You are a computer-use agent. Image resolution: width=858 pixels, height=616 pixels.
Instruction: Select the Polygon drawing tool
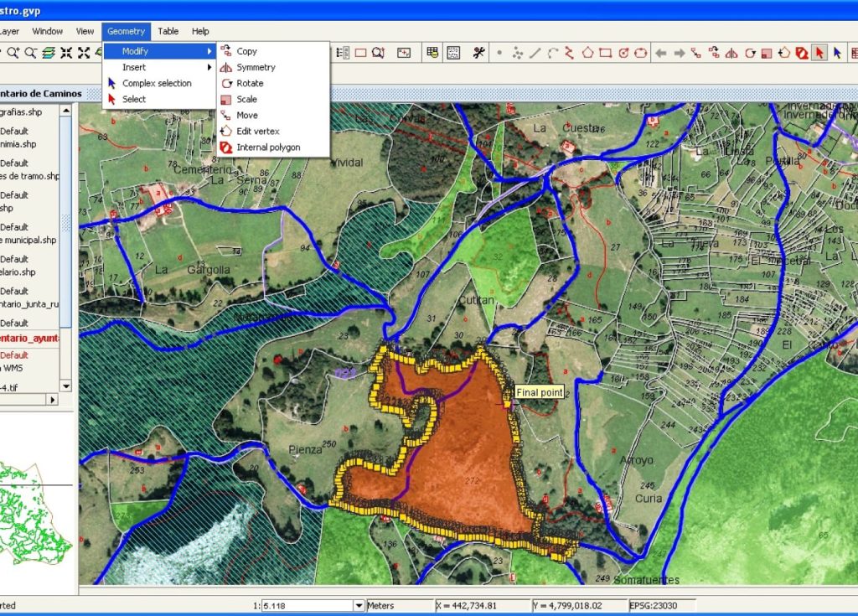click(587, 52)
